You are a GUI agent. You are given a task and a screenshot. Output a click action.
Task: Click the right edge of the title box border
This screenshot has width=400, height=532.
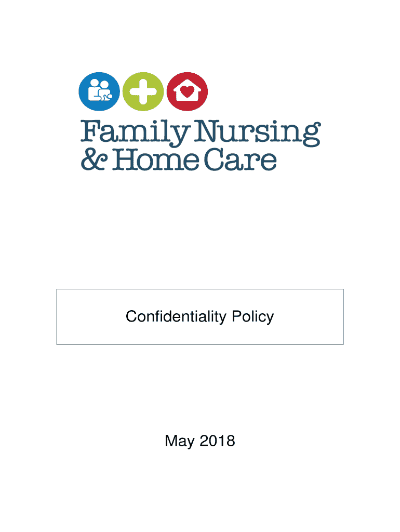coord(343,316)
